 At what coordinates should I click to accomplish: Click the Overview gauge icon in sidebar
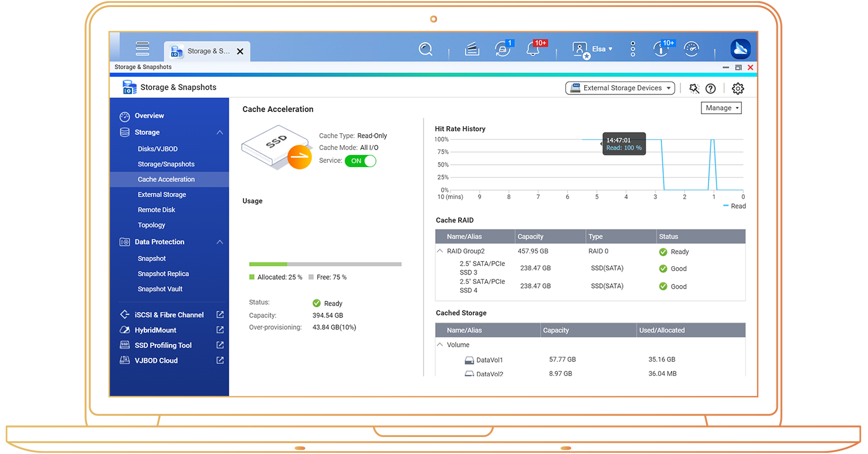click(x=124, y=116)
